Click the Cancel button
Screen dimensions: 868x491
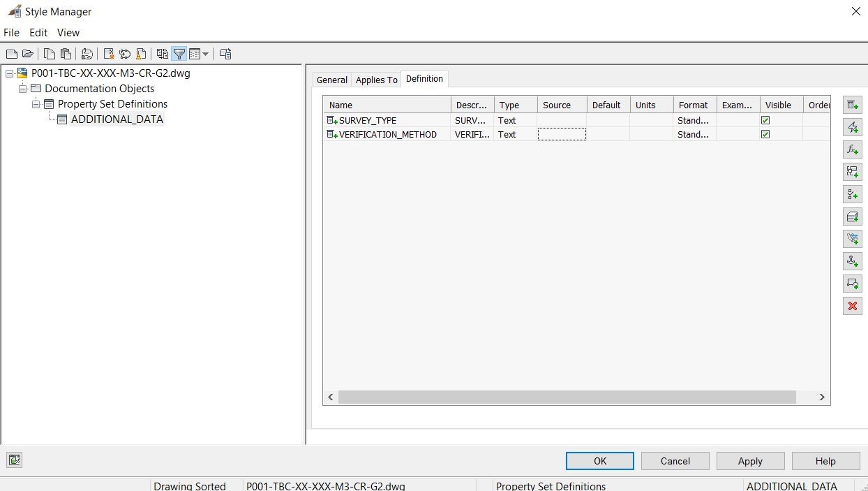click(x=675, y=461)
